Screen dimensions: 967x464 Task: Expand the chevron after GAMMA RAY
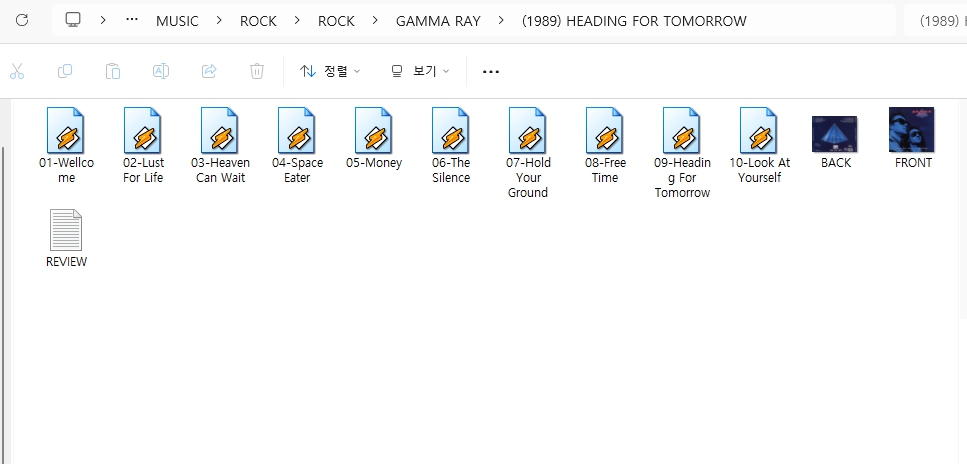tap(501, 20)
